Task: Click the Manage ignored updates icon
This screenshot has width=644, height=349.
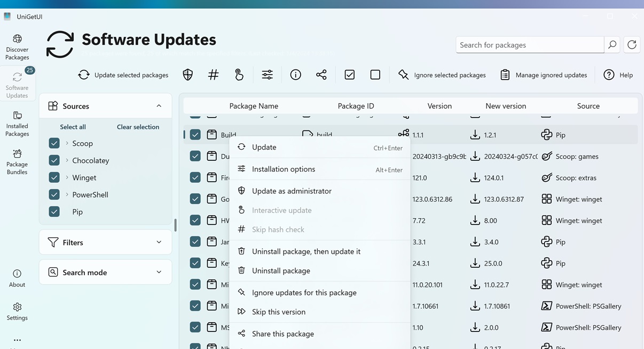Action: coord(505,75)
